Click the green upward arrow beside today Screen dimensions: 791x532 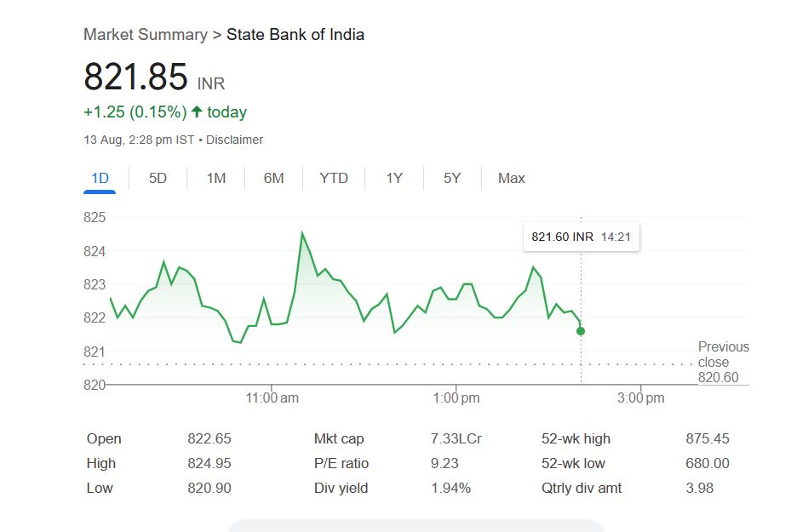point(197,112)
